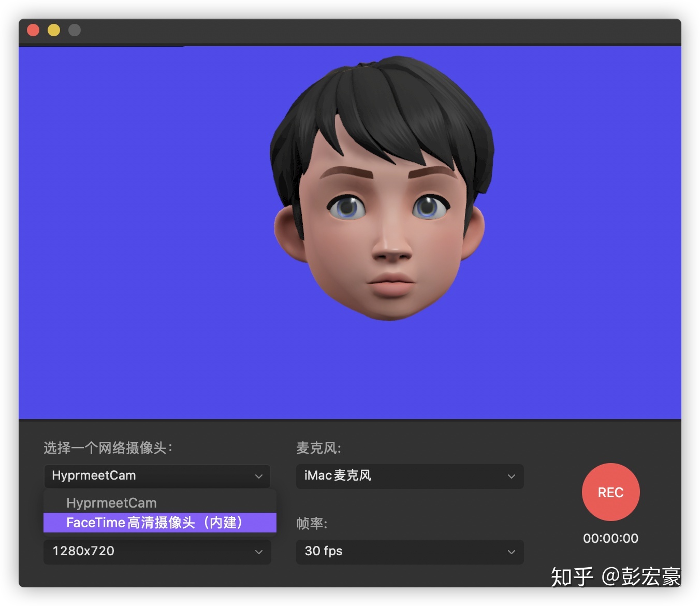Viewport: 700px width, 606px height.
Task: Close the window with the red button
Action: tap(33, 30)
